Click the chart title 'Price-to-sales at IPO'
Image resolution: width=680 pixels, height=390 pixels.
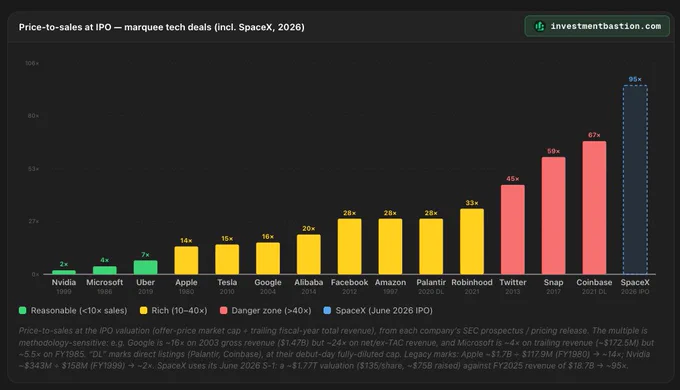[65, 27]
